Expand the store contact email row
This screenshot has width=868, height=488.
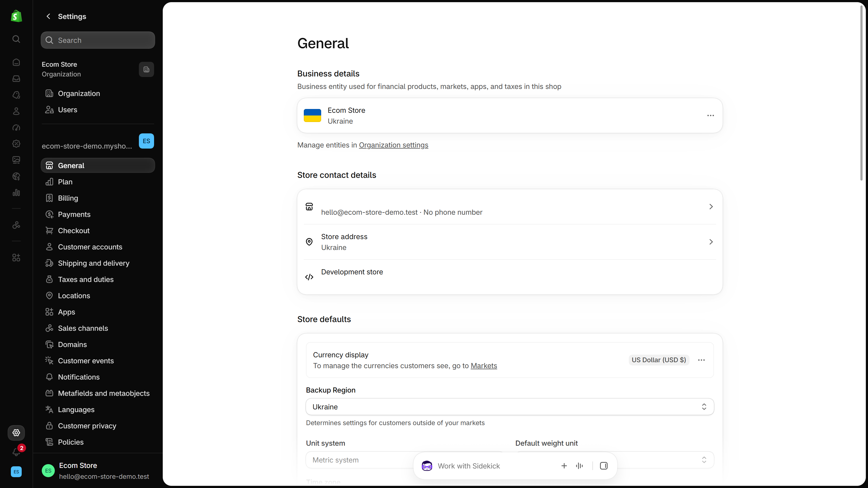tap(509, 207)
